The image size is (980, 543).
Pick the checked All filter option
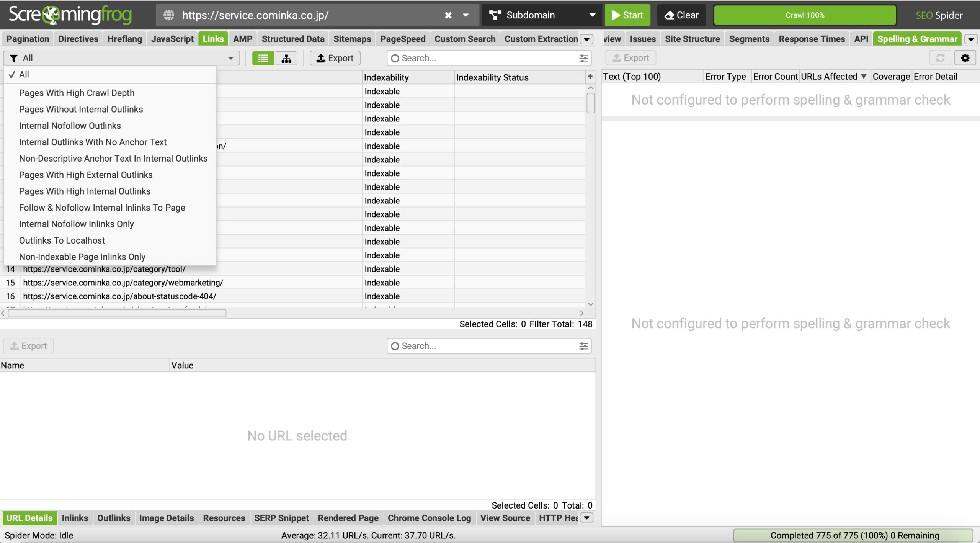click(24, 75)
